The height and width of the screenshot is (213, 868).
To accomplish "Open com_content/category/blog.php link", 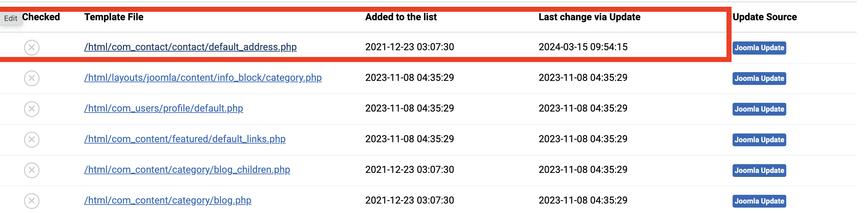I will coord(168,200).
